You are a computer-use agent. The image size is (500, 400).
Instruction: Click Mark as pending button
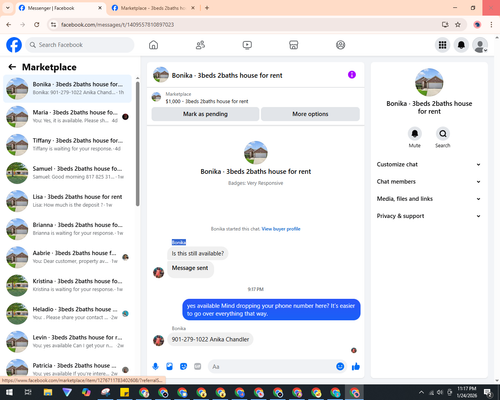[x=205, y=114]
